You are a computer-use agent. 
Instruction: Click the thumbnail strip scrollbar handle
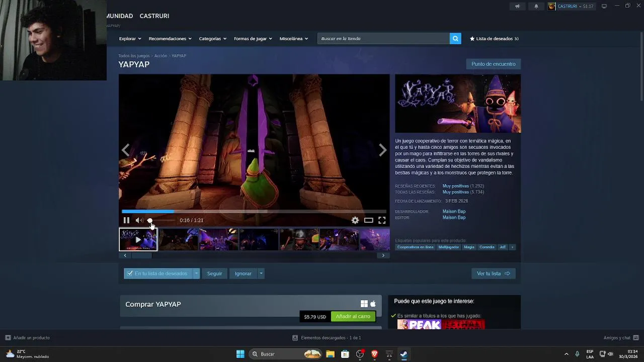141,255
